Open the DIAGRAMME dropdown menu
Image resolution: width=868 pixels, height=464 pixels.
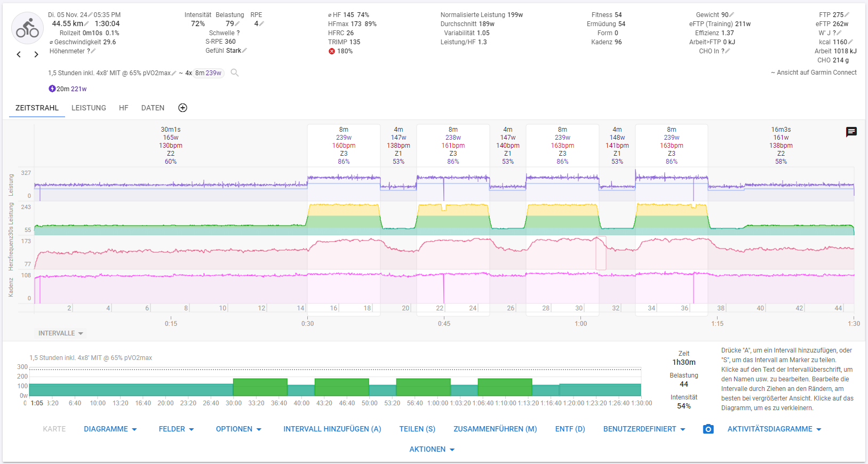pyautogui.click(x=110, y=429)
